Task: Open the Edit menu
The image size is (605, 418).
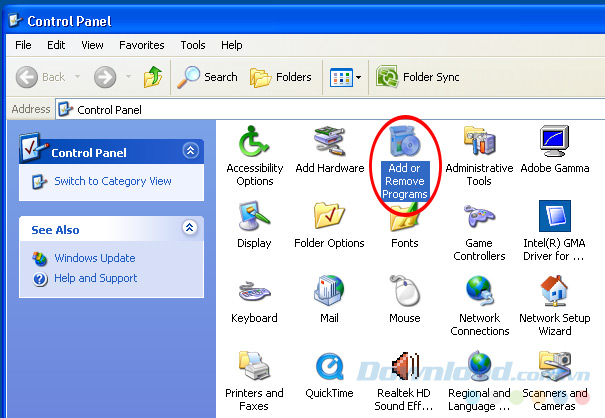Action: (56, 45)
